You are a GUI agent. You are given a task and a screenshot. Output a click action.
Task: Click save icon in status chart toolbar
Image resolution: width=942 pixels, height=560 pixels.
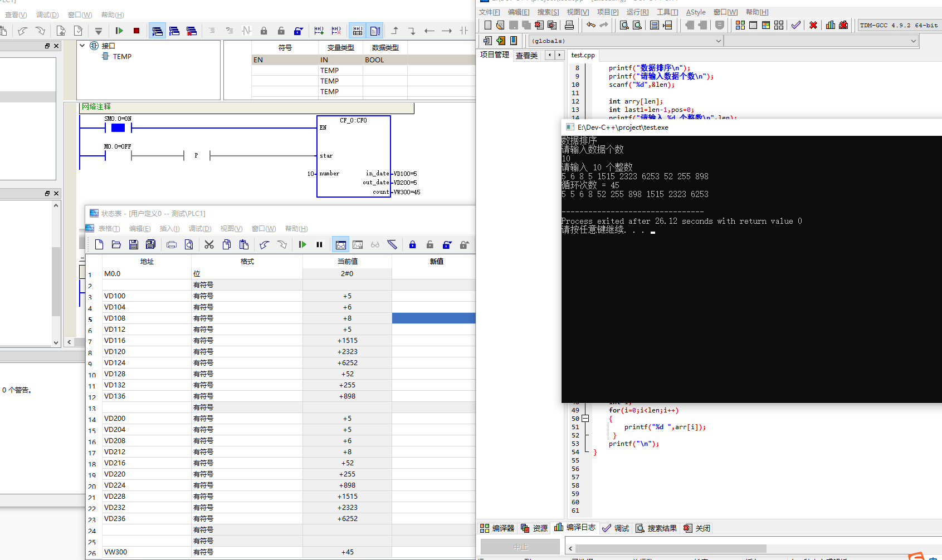coord(134,244)
